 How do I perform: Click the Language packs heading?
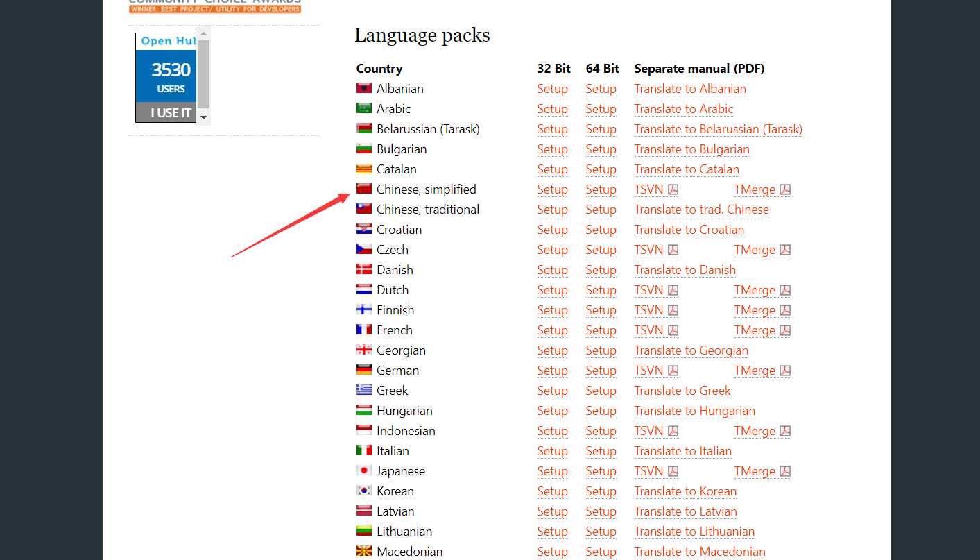pos(422,35)
